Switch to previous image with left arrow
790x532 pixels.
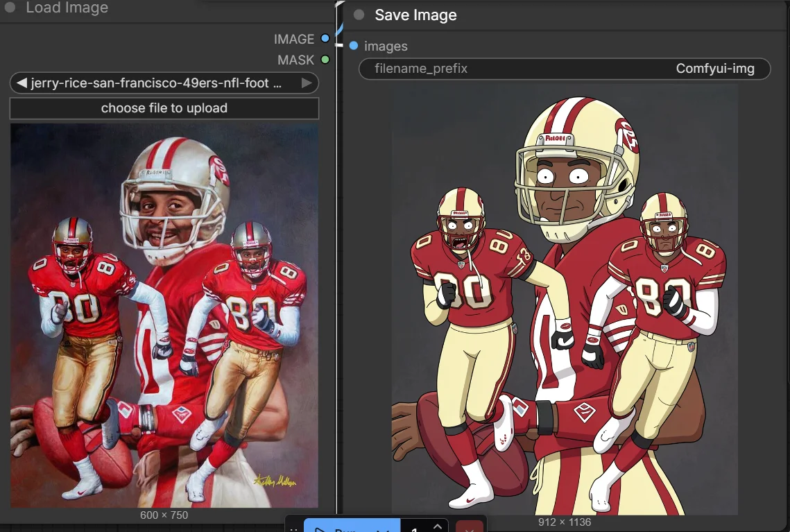[x=22, y=83]
